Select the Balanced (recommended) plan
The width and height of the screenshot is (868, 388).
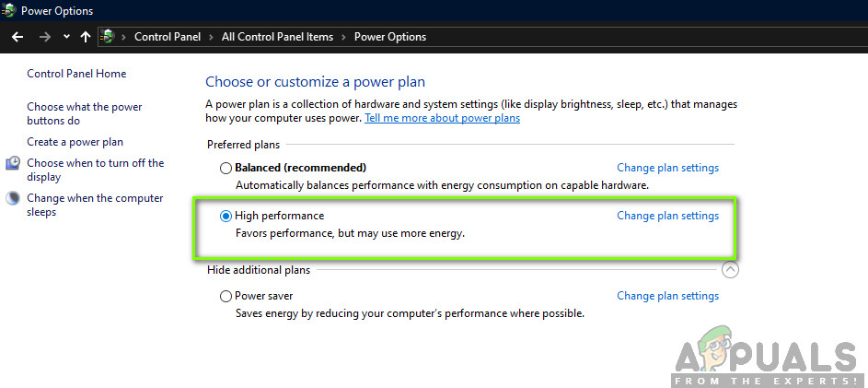226,169
